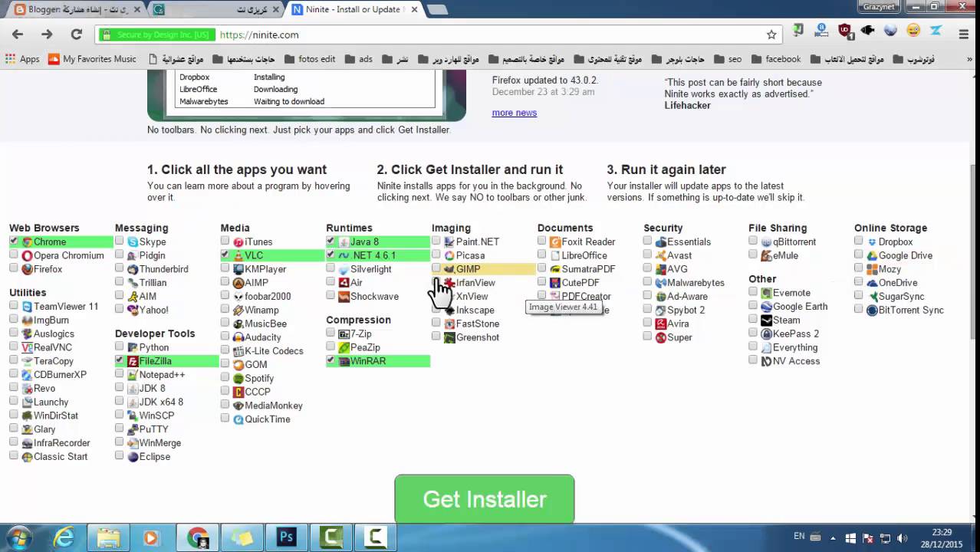Screen dimensions: 980x552
Task: Click the Windows Start button
Action: click(x=18, y=537)
